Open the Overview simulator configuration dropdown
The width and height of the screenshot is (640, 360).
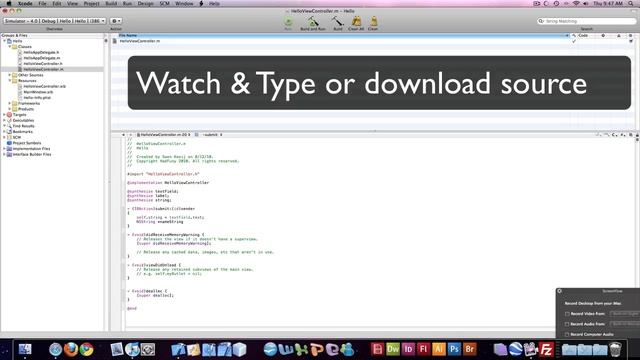coord(54,21)
